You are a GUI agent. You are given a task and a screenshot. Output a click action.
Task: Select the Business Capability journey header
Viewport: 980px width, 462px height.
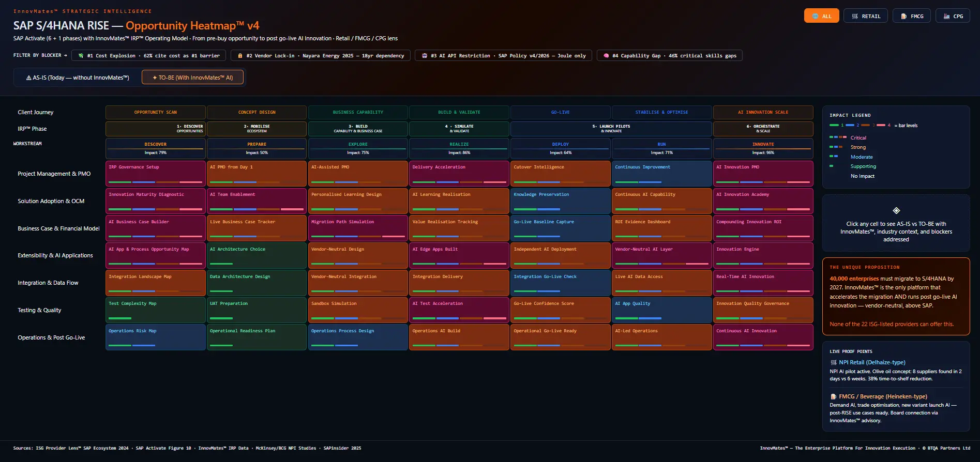[x=358, y=112]
